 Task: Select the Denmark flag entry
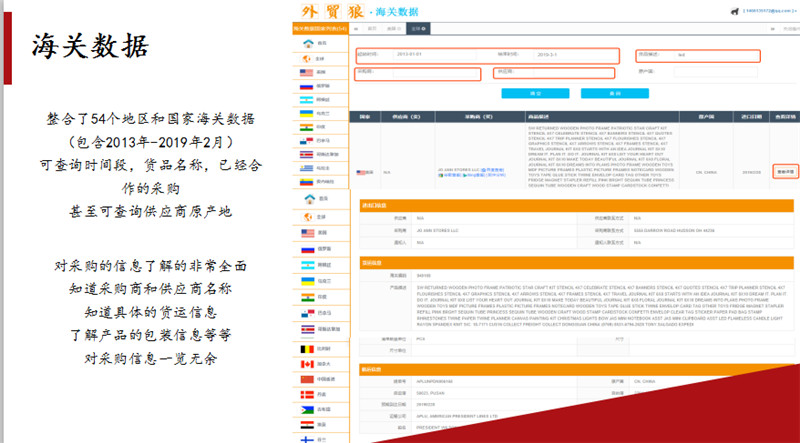307,395
